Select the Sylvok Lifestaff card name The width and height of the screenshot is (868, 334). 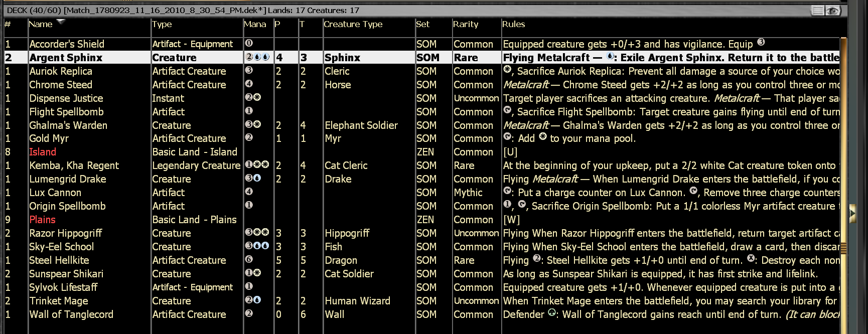point(63,287)
